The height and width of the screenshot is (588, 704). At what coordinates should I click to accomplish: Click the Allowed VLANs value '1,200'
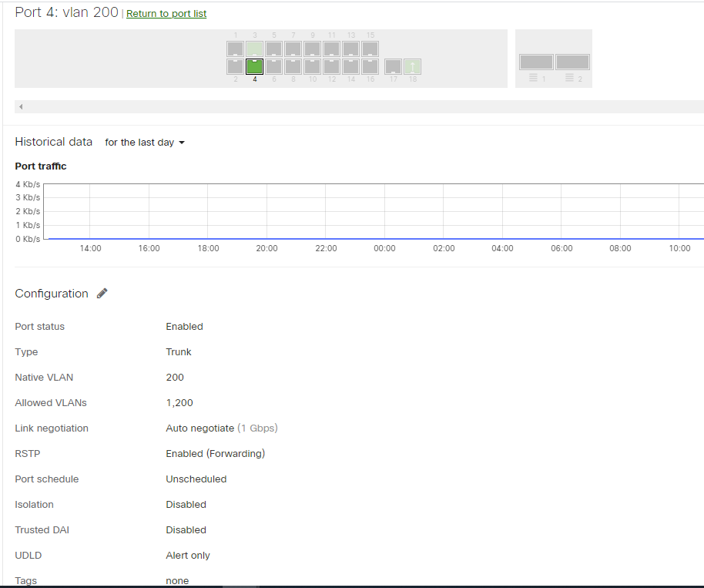[x=179, y=402]
